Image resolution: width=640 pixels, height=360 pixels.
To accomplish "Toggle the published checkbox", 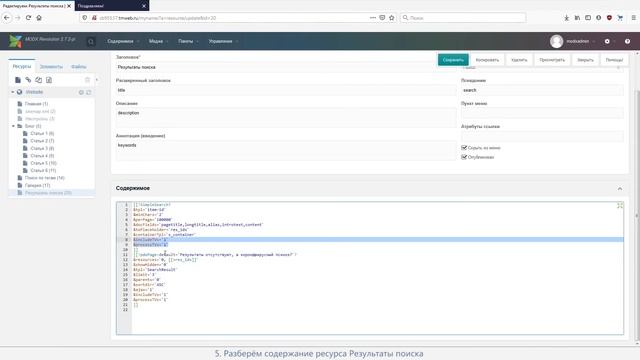I will pos(464,157).
